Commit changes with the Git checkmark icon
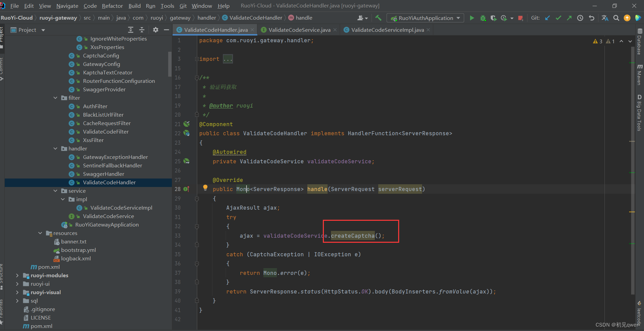 click(558, 18)
